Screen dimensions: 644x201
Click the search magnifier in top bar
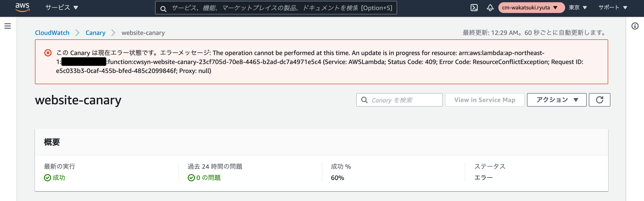[x=163, y=9]
